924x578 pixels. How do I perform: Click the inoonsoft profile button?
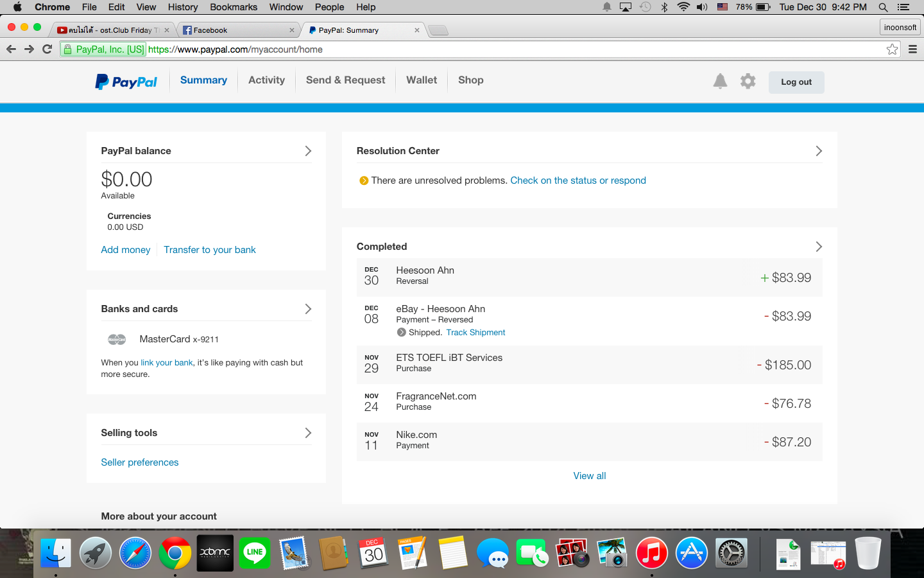(x=900, y=27)
